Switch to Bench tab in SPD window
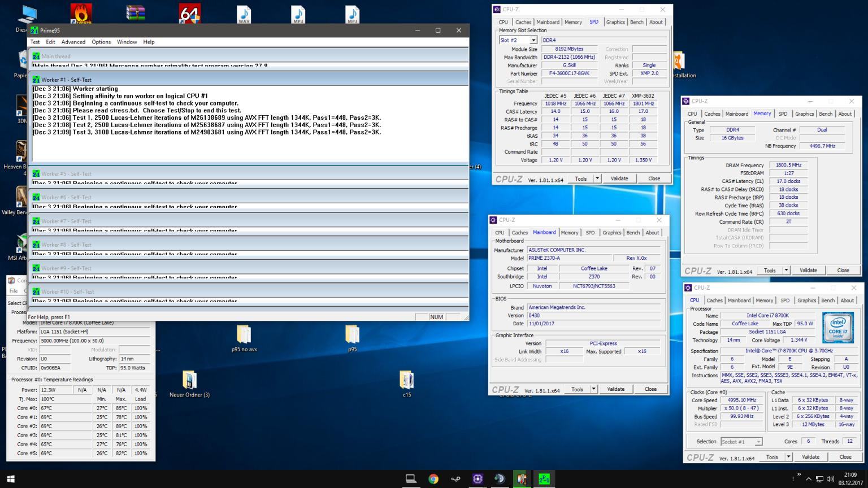 637,22
